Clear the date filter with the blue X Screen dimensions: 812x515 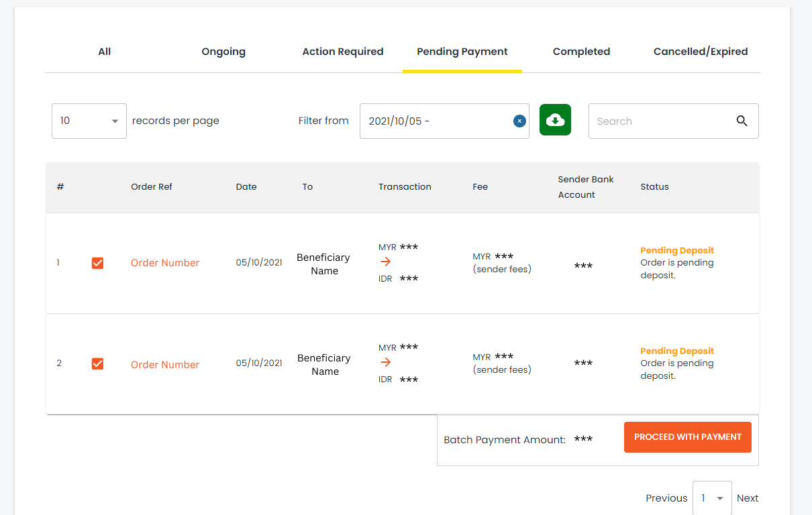point(519,121)
